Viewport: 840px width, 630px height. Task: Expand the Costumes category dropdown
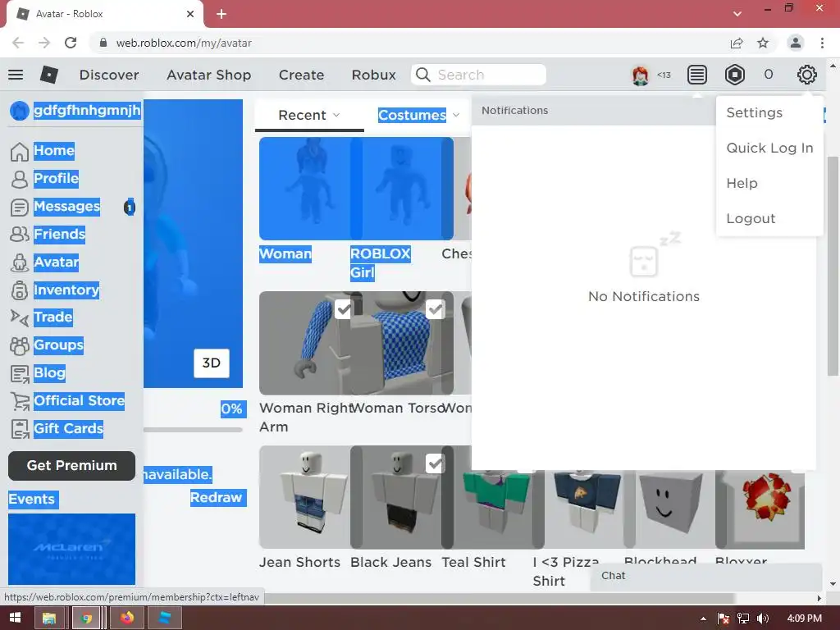[x=418, y=115]
